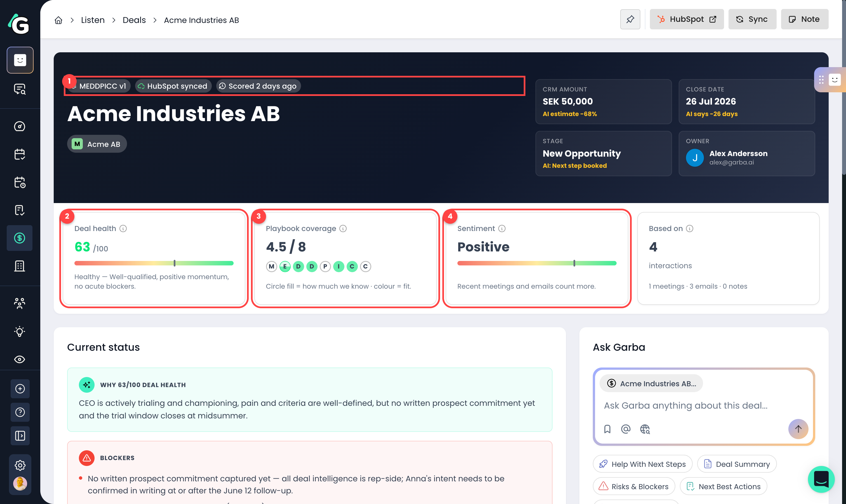Navigate to Deals breadcrumb
Screen dimensions: 846x504
coord(134,20)
